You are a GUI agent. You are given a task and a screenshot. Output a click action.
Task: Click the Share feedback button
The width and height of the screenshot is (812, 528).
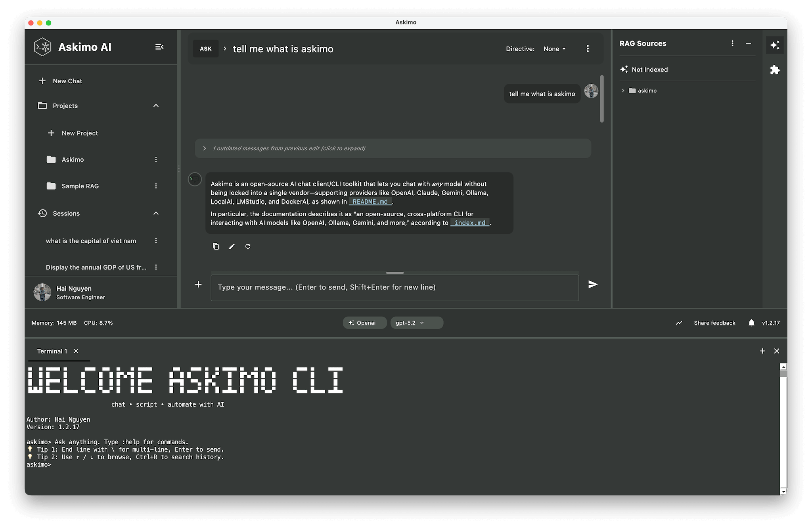pos(714,323)
